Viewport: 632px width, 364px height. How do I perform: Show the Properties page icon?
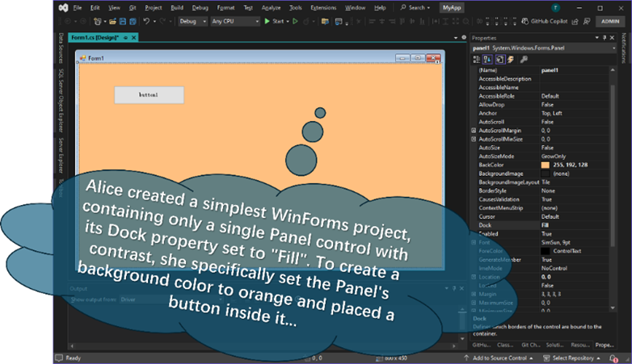click(x=499, y=60)
